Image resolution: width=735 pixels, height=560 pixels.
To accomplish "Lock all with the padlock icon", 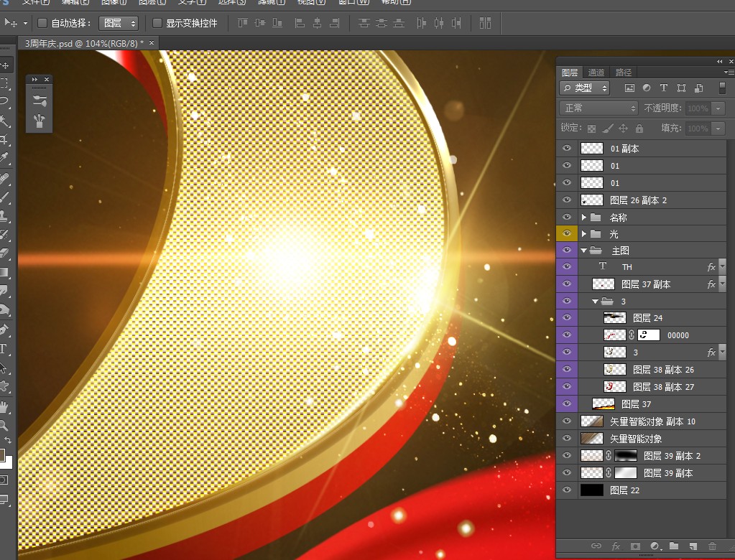I will [x=639, y=129].
